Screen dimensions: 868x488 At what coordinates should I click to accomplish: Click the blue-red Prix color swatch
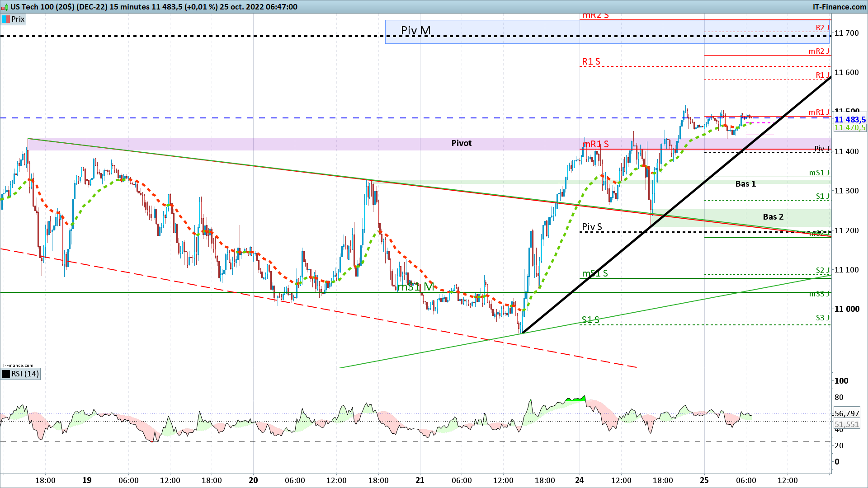[x=6, y=19]
